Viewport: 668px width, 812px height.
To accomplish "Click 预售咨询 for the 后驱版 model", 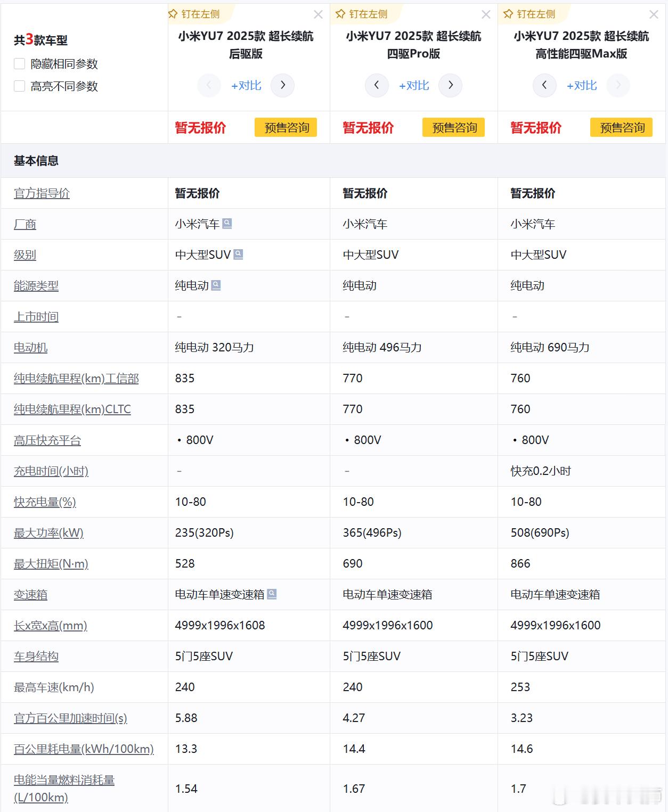I will point(286,127).
